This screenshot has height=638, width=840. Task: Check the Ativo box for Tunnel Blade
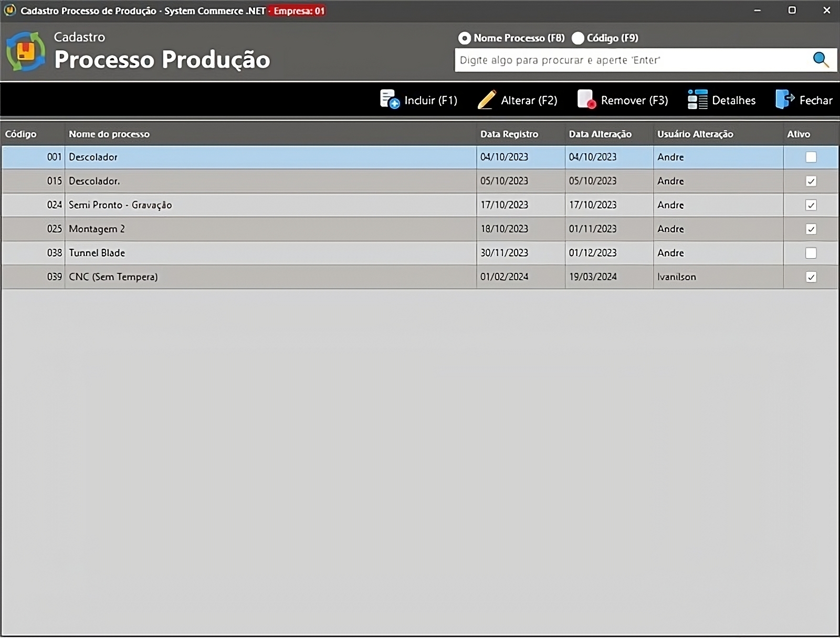pos(811,253)
